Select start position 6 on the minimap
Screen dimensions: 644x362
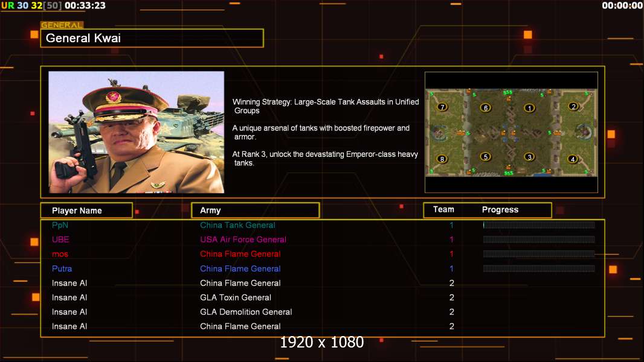coord(486,108)
